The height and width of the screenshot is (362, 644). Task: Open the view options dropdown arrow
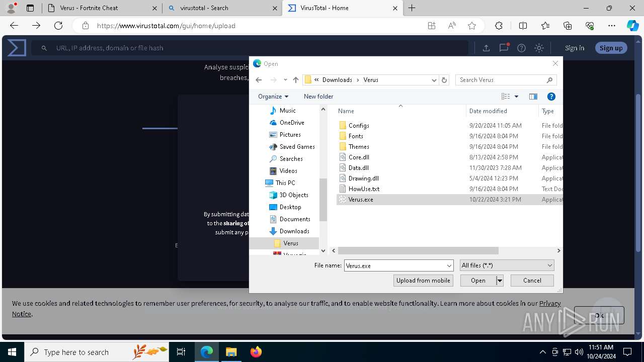[516, 97]
